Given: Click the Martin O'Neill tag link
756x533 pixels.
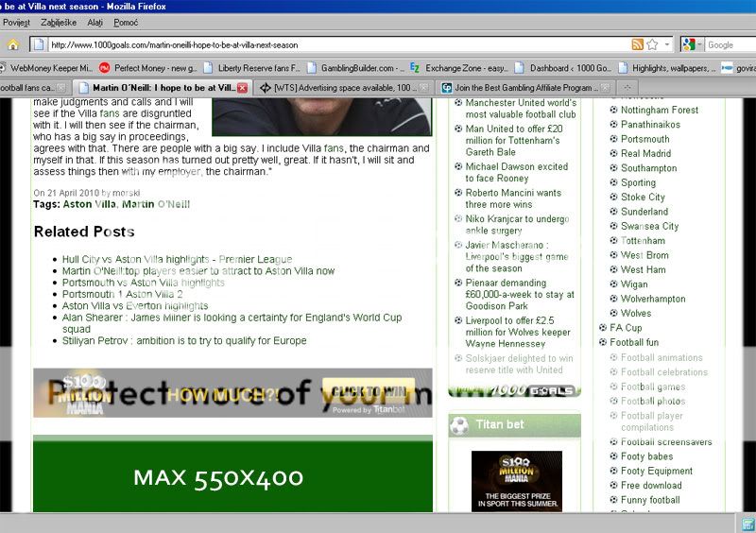Looking at the screenshot, I should pyautogui.click(x=156, y=204).
